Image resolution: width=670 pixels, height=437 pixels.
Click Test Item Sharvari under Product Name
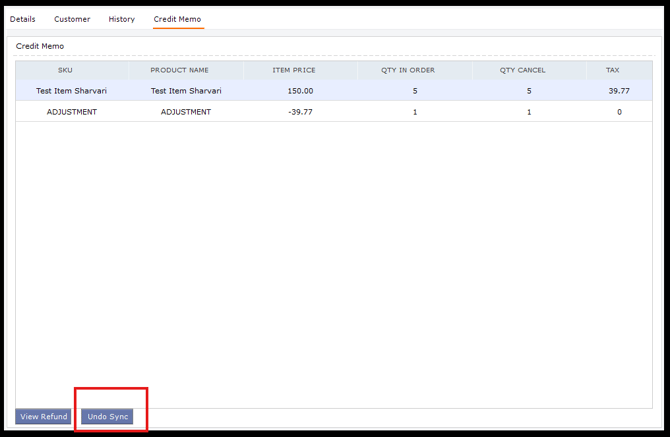tap(186, 91)
